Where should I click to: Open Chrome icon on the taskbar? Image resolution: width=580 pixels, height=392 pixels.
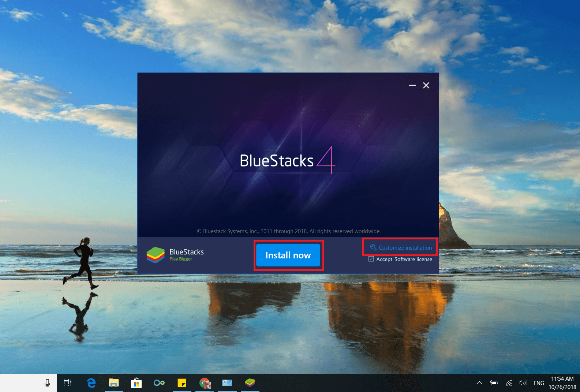(x=205, y=383)
